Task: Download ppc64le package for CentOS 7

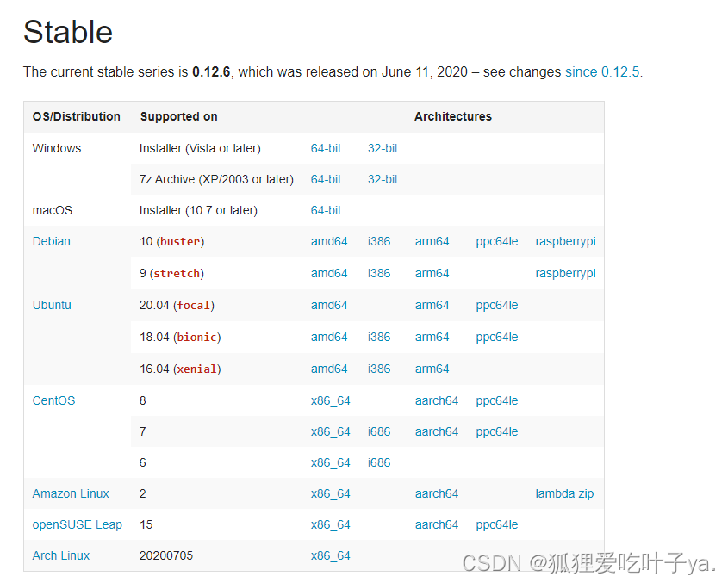Action: (x=497, y=431)
